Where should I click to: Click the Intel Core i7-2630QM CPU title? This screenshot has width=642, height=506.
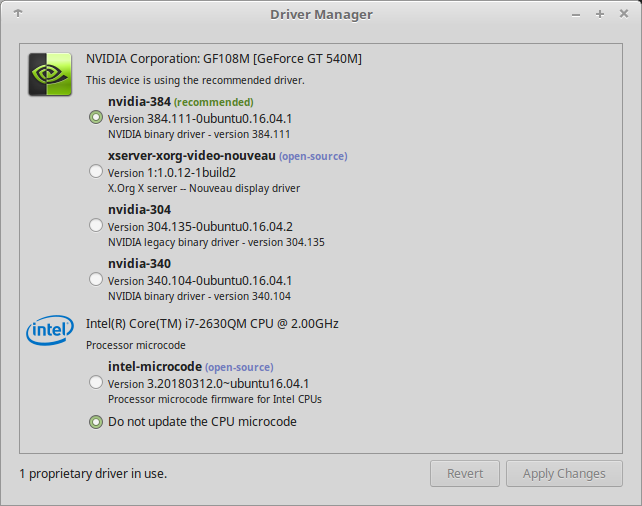pyautogui.click(x=212, y=324)
